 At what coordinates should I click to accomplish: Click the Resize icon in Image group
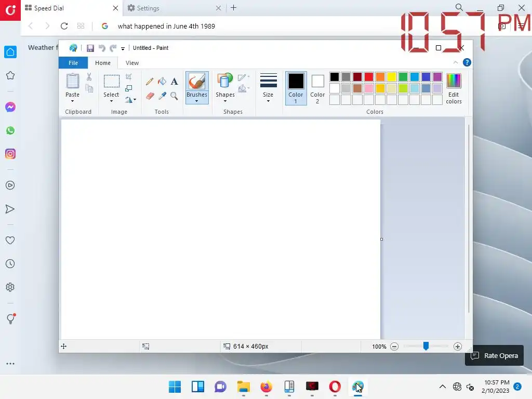point(129,88)
